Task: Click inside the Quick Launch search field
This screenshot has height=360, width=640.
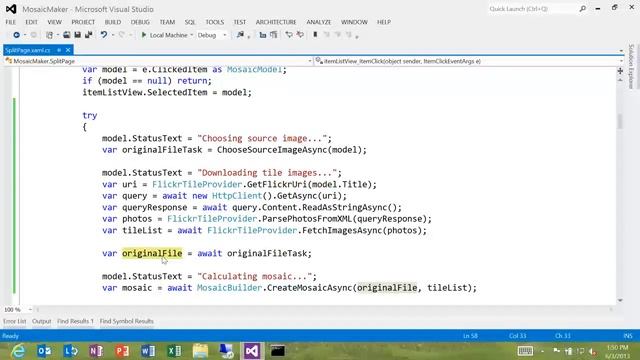Action: (533, 9)
